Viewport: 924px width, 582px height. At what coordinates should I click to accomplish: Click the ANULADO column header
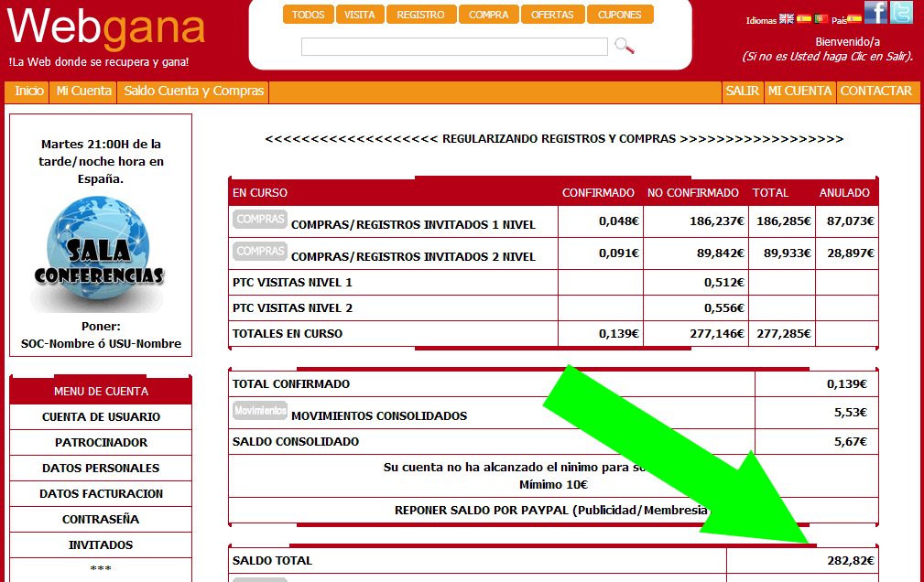(x=843, y=193)
